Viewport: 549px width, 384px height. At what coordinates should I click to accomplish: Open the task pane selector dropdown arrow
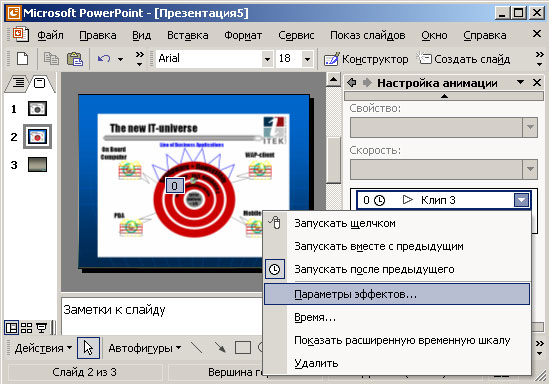520,82
